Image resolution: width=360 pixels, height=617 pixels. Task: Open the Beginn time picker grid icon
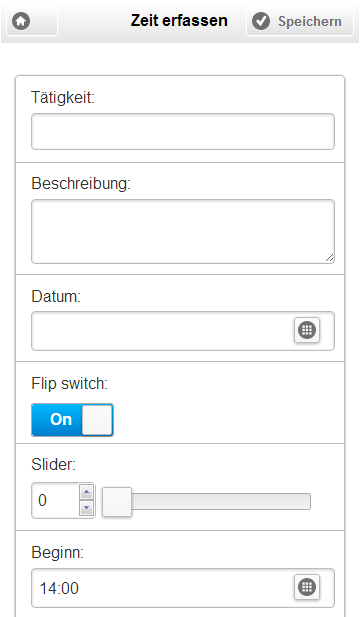click(x=307, y=587)
